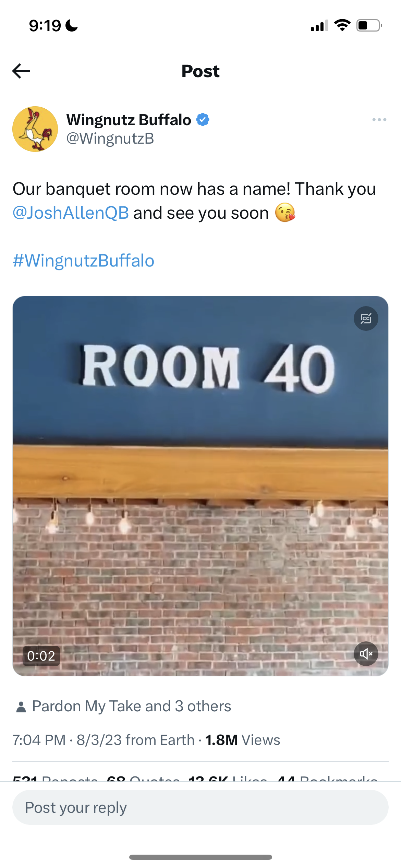Tap the Room 40 video thumbnail

[200, 486]
